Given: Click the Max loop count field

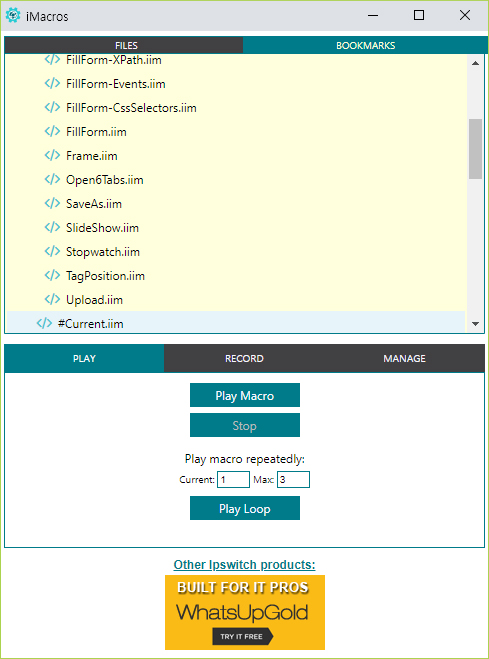Looking at the screenshot, I should [x=293, y=480].
